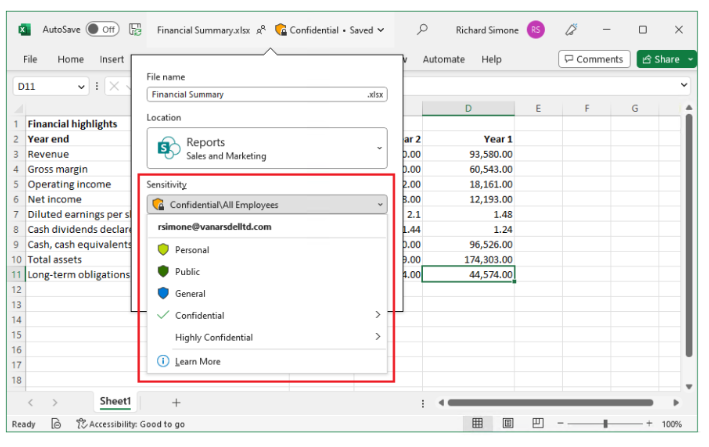709x447 pixels.
Task: Select the General sensitivity label
Action: [x=267, y=293]
